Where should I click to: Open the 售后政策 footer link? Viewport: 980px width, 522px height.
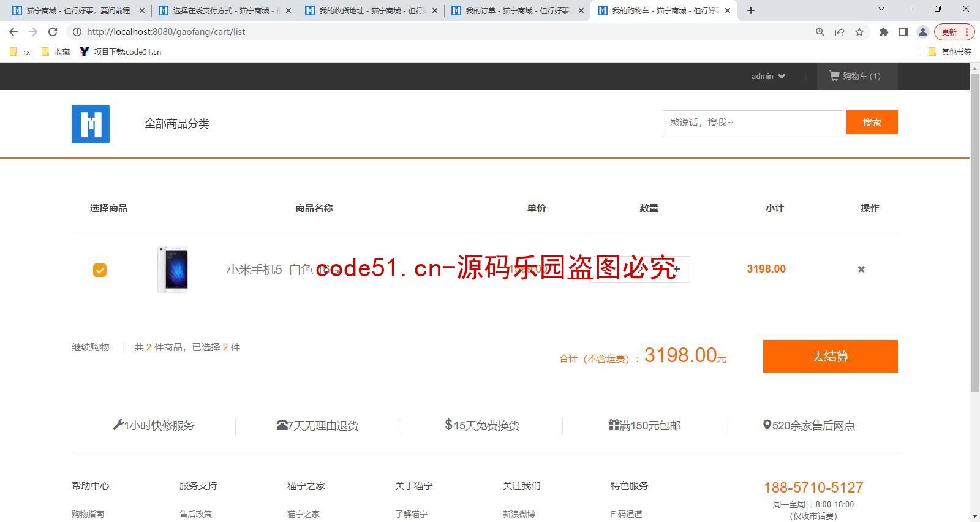point(195,514)
